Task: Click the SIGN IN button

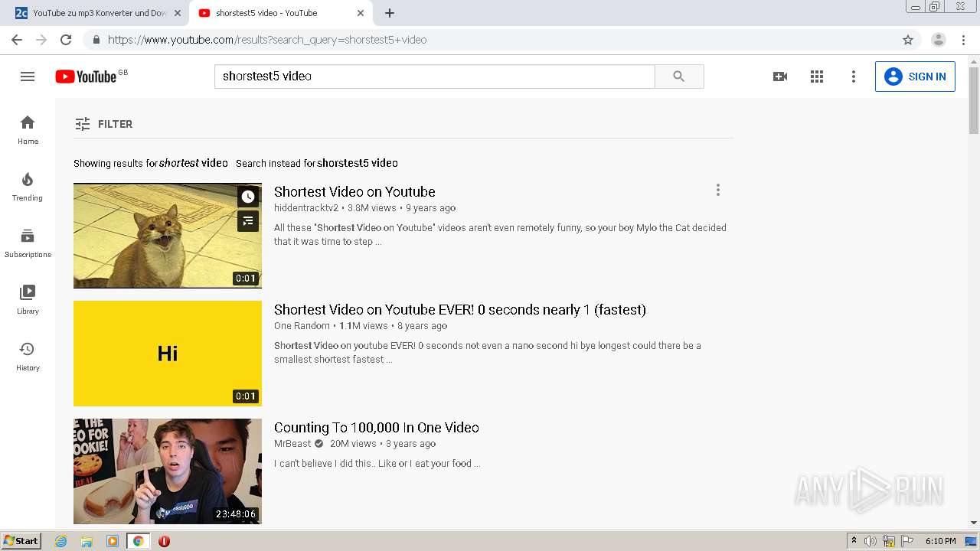Action: point(915,77)
